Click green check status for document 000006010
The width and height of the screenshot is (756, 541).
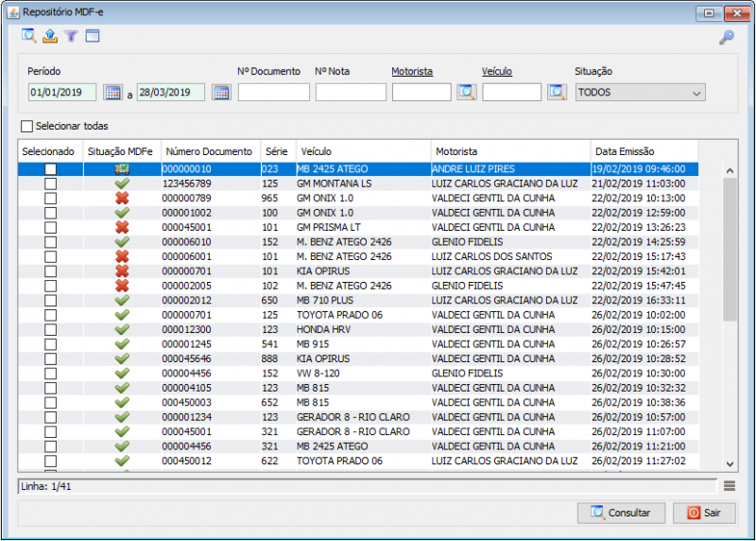122,242
